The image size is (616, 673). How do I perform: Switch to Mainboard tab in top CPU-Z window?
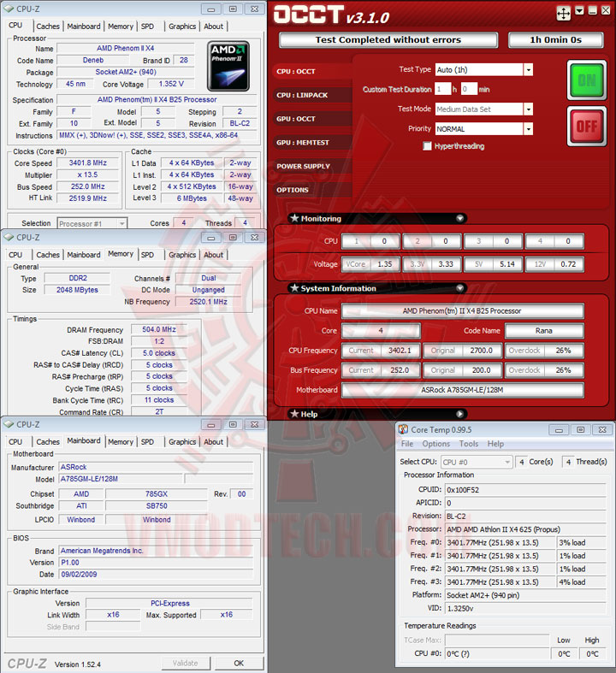tap(83, 27)
